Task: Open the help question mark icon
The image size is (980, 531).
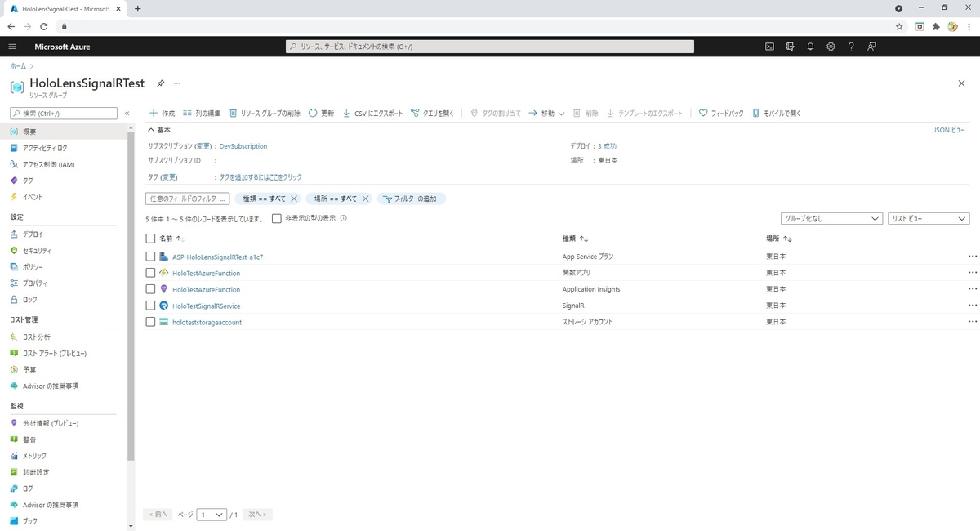Action: tap(851, 47)
